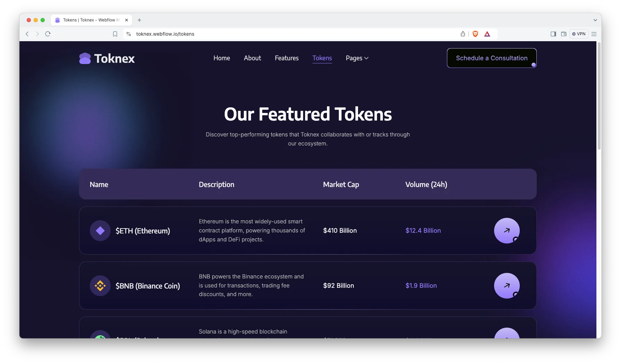The height and width of the screenshot is (364, 621).
Task: Expand the Pages dropdown menu
Action: (357, 58)
